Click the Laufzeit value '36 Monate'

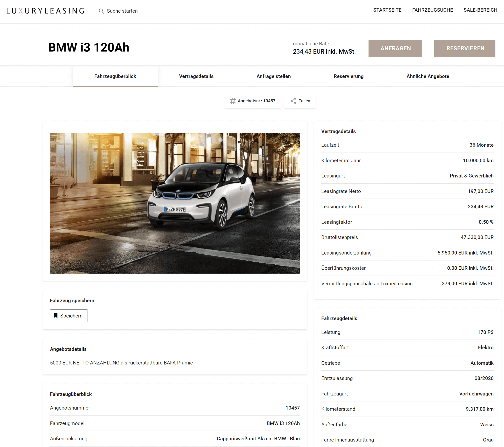[x=481, y=145]
